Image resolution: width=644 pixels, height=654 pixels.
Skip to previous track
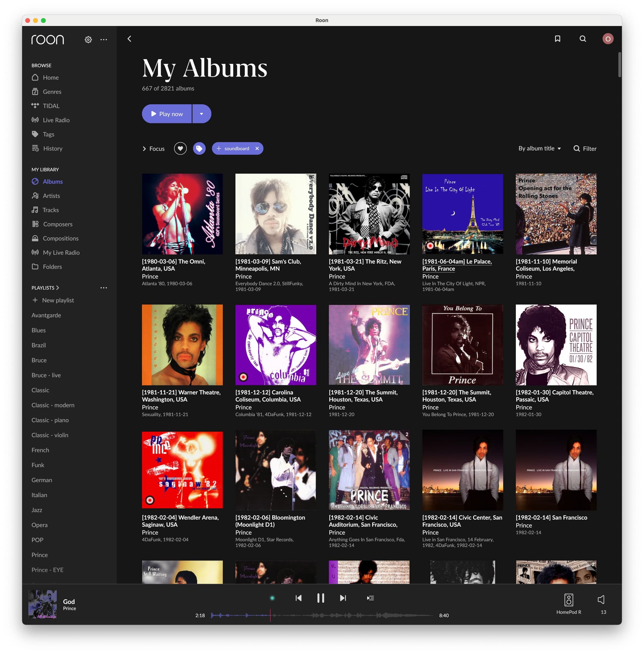298,598
